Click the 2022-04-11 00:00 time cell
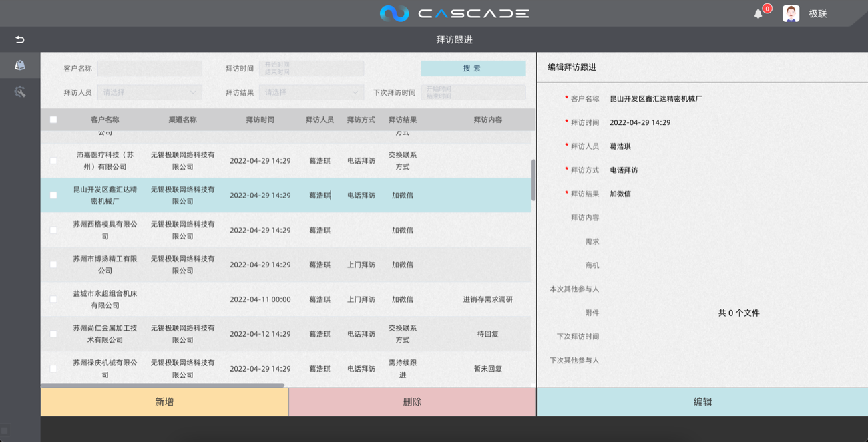This screenshot has width=868, height=443. coord(260,299)
